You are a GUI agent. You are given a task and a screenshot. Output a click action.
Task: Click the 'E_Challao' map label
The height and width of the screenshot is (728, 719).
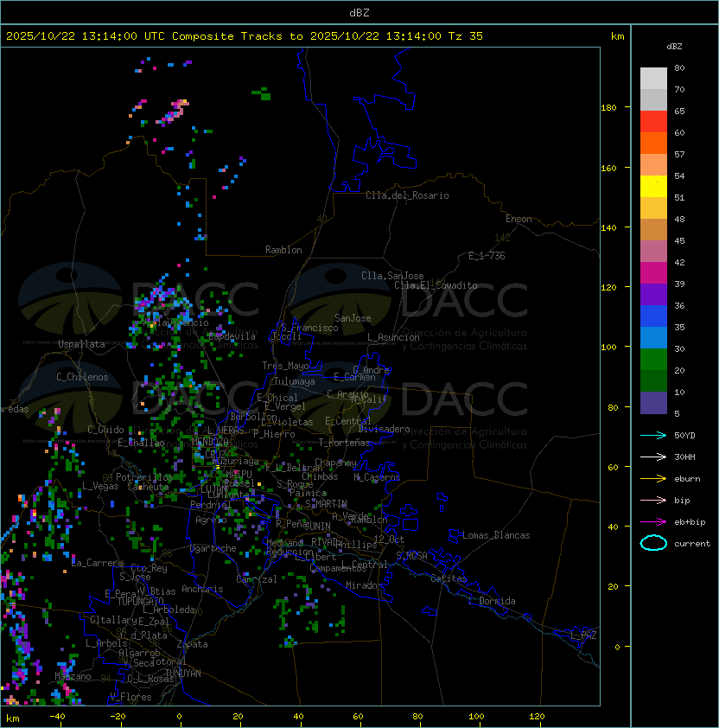pos(141,443)
